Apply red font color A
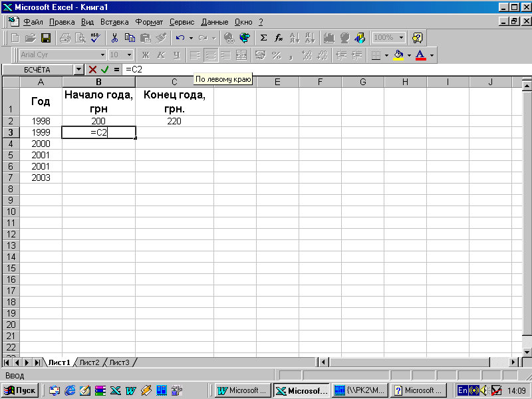 click(x=420, y=55)
